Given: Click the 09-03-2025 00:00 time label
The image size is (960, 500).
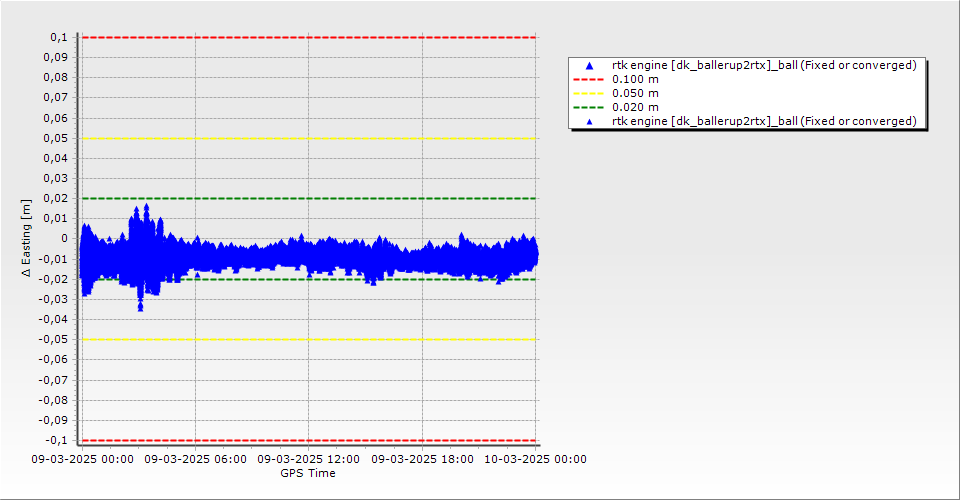Looking at the screenshot, I should pos(83,459).
